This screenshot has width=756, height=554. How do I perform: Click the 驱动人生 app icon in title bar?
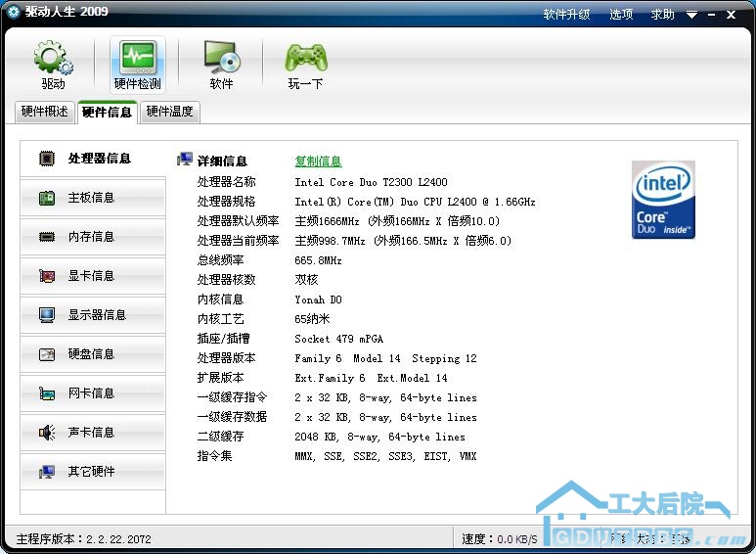[13, 12]
